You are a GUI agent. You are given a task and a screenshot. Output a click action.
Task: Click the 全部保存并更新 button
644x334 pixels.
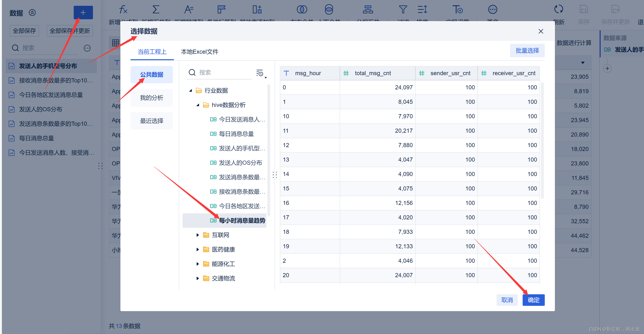pos(70,31)
